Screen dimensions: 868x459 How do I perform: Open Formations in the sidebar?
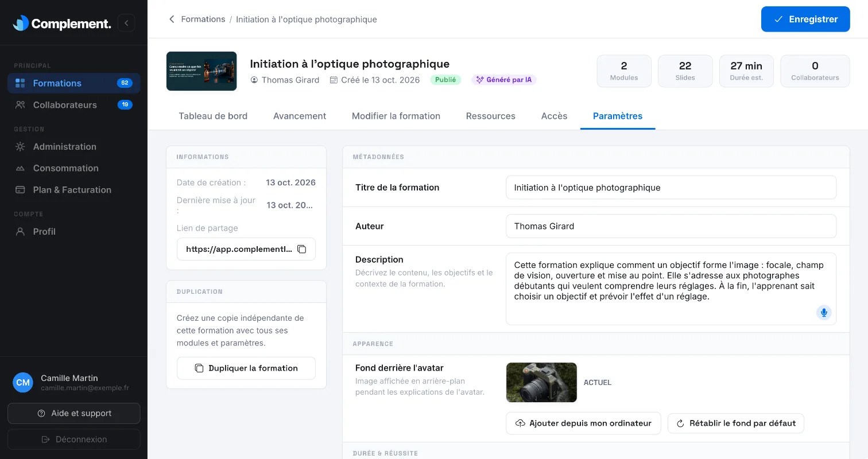pos(73,83)
